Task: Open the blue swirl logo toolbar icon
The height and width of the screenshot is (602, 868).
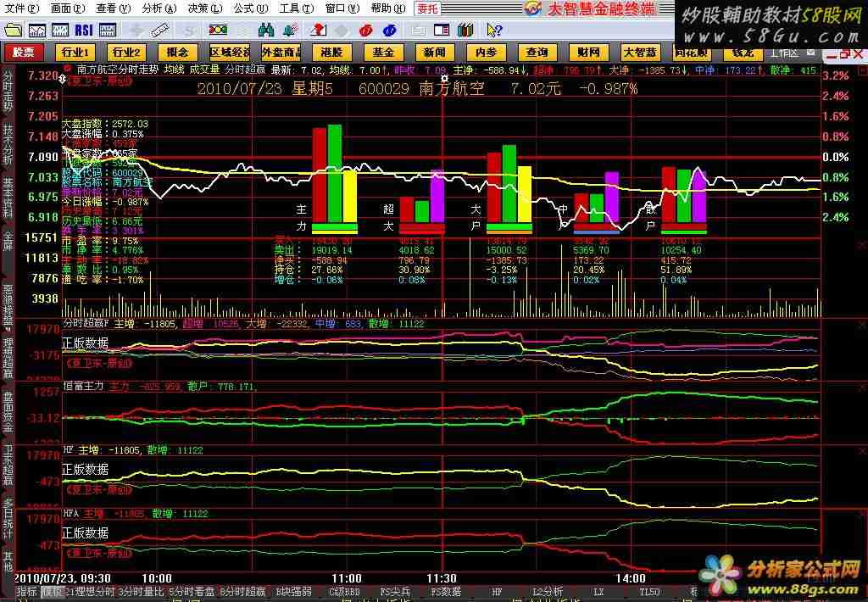Action: (390, 31)
